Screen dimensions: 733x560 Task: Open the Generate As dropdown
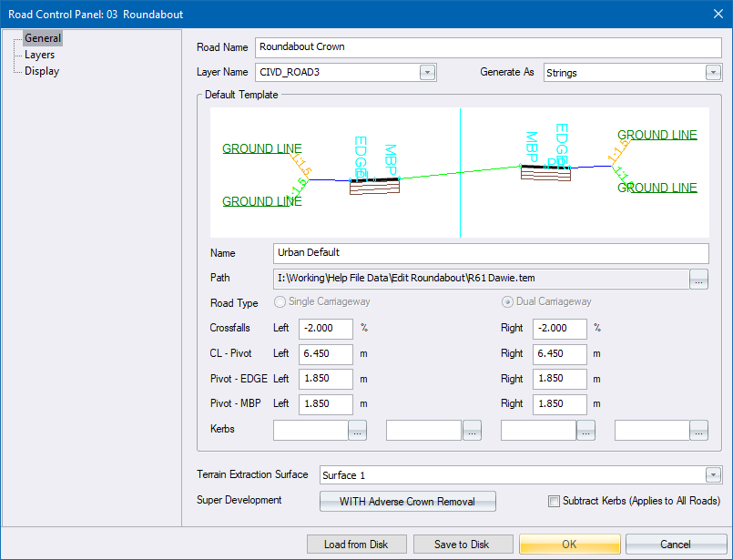tap(712, 73)
